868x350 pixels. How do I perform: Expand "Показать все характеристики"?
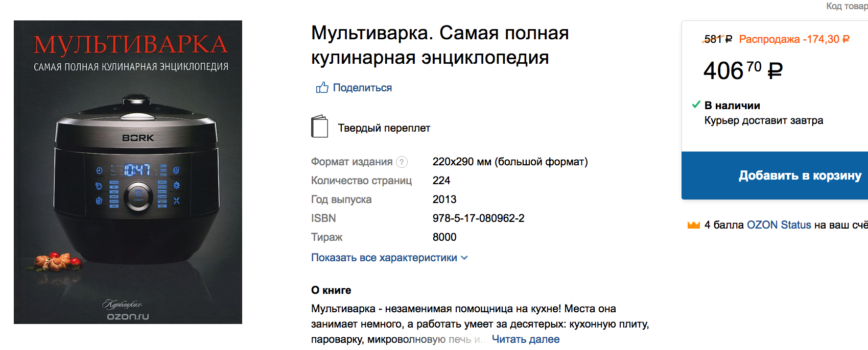(384, 258)
